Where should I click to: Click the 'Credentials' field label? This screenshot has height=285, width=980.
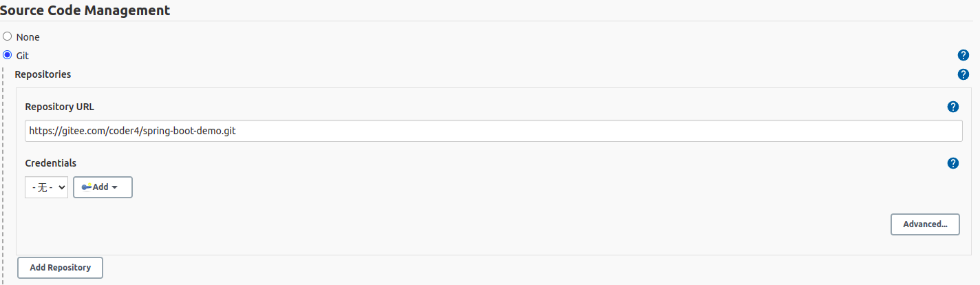point(50,163)
